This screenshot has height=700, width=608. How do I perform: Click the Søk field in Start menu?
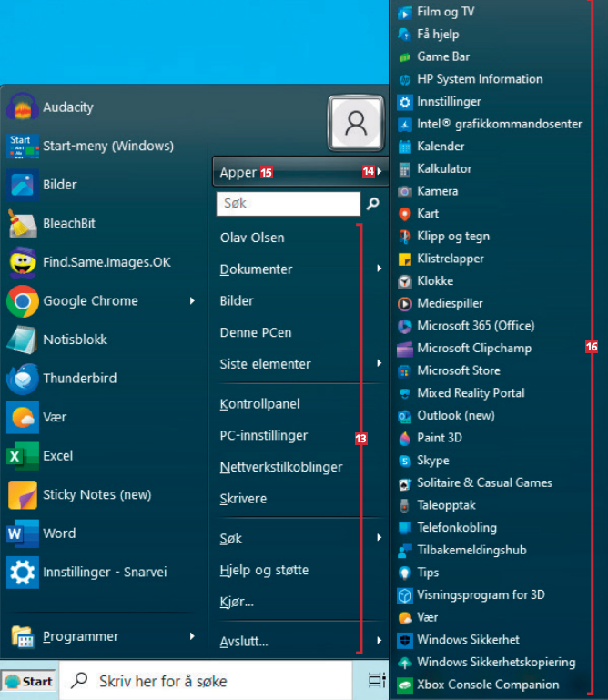coord(288,204)
